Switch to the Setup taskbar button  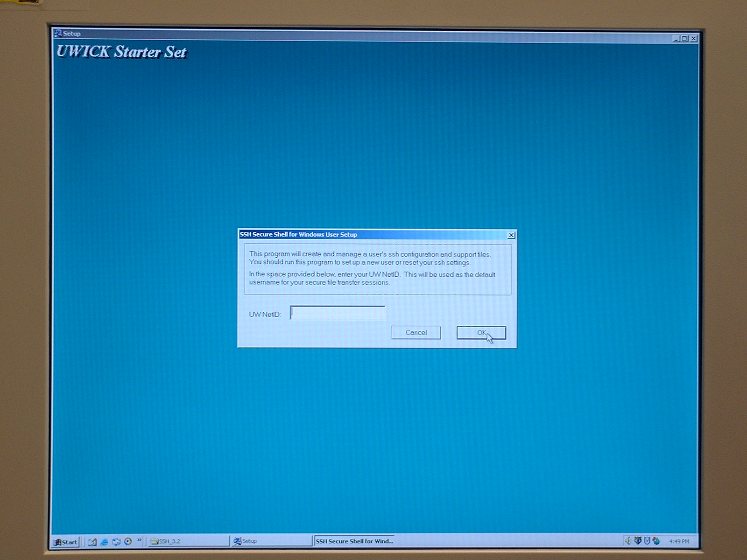pyautogui.click(x=271, y=541)
